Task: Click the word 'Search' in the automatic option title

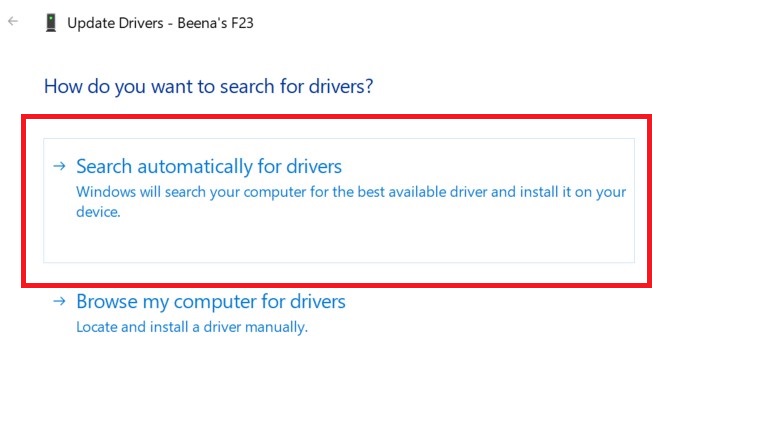Action: click(105, 166)
